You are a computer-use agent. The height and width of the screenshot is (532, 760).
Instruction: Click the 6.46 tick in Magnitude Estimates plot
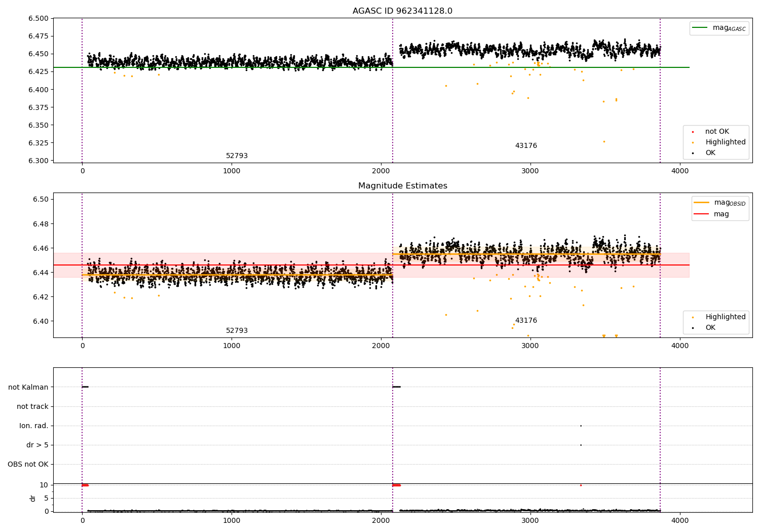(x=41, y=248)
